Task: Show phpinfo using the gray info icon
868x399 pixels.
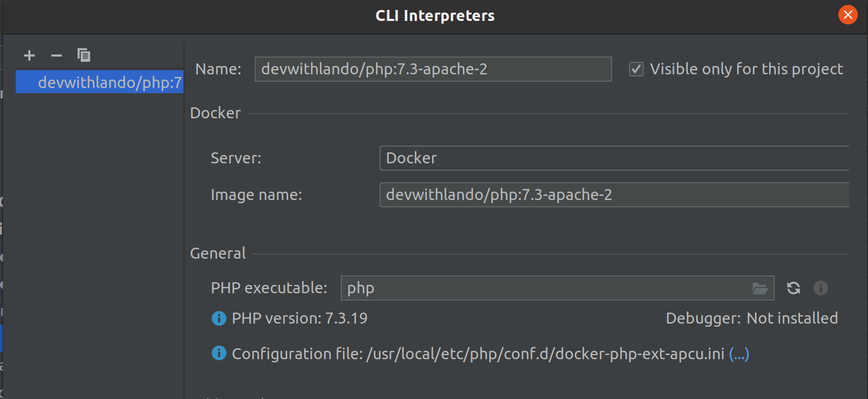Action: [x=821, y=288]
